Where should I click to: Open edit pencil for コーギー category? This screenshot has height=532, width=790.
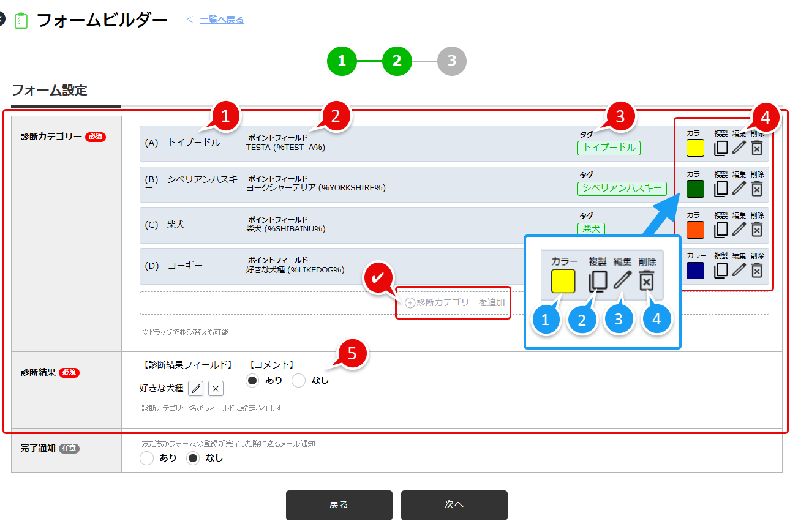tap(739, 269)
